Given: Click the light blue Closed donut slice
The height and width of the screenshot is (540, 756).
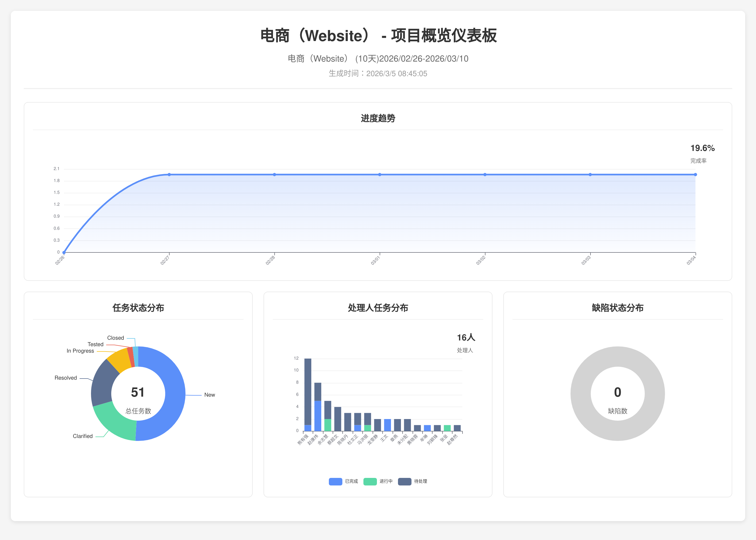Looking at the screenshot, I should (x=136, y=356).
